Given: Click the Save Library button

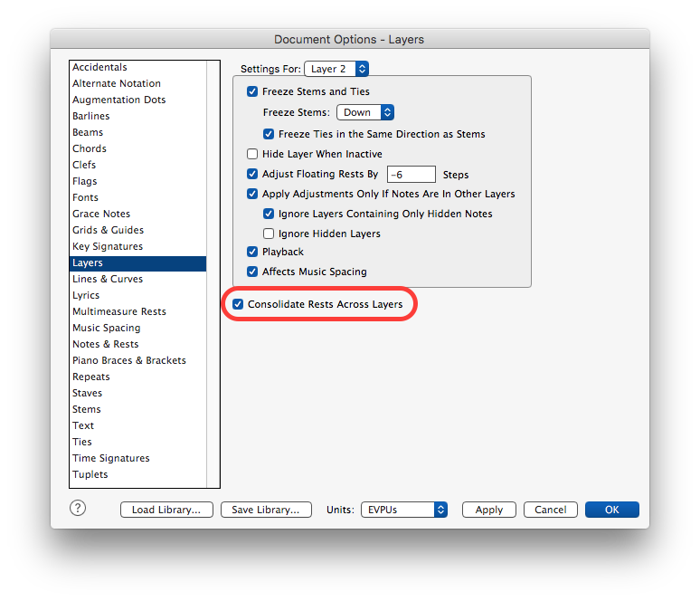Looking at the screenshot, I should click(266, 510).
